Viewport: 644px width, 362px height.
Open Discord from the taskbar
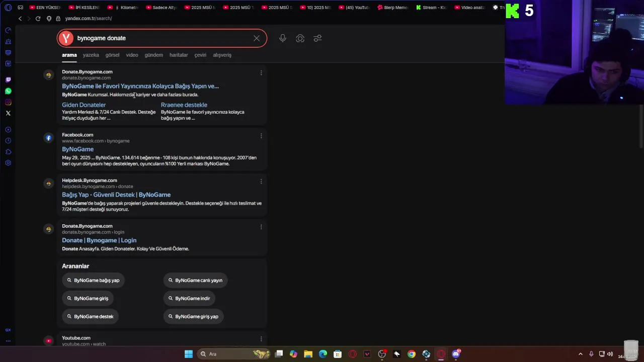click(x=456, y=354)
